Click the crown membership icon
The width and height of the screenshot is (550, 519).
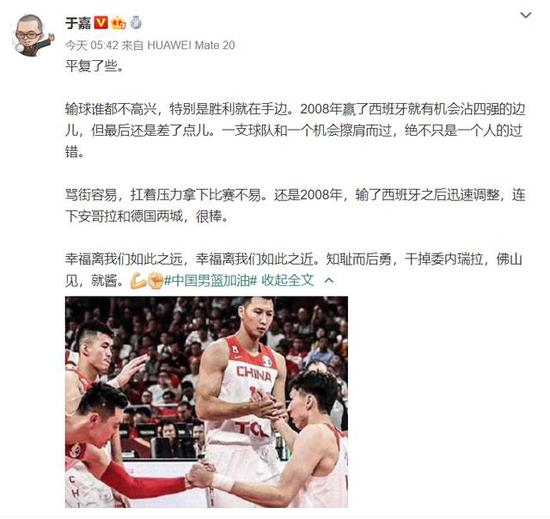point(118,23)
